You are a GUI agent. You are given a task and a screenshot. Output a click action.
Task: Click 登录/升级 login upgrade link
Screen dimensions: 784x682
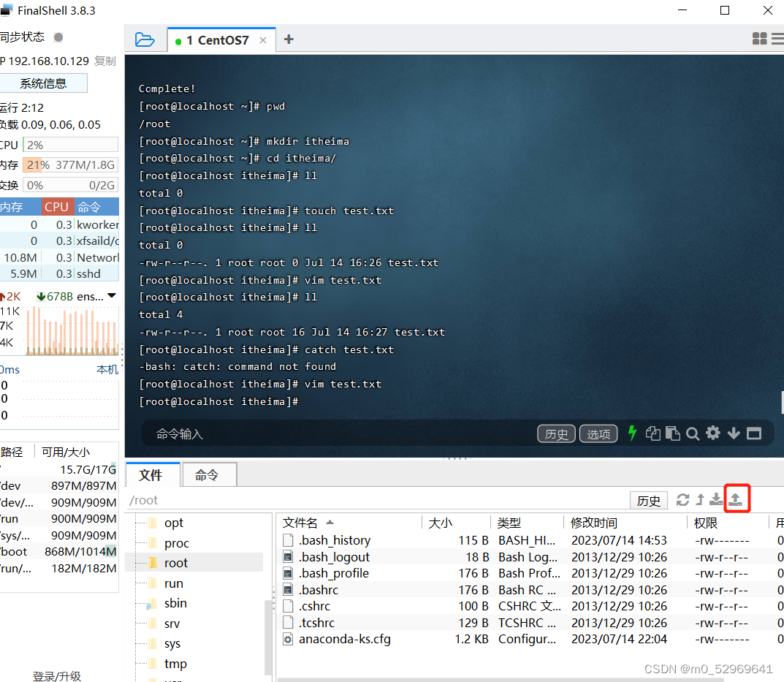click(56, 676)
